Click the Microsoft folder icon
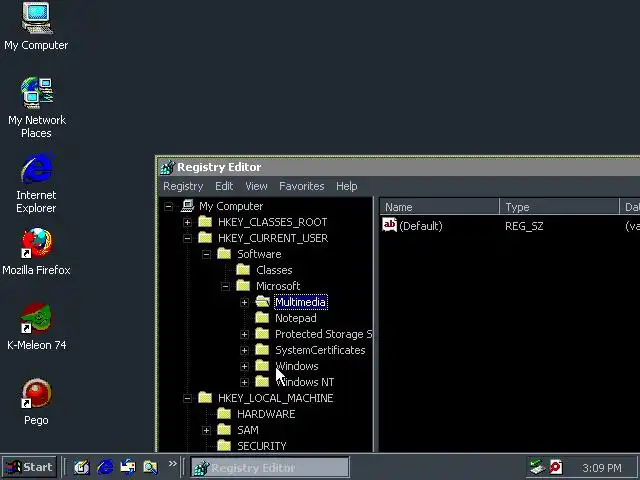640x480 pixels. [x=243, y=285]
